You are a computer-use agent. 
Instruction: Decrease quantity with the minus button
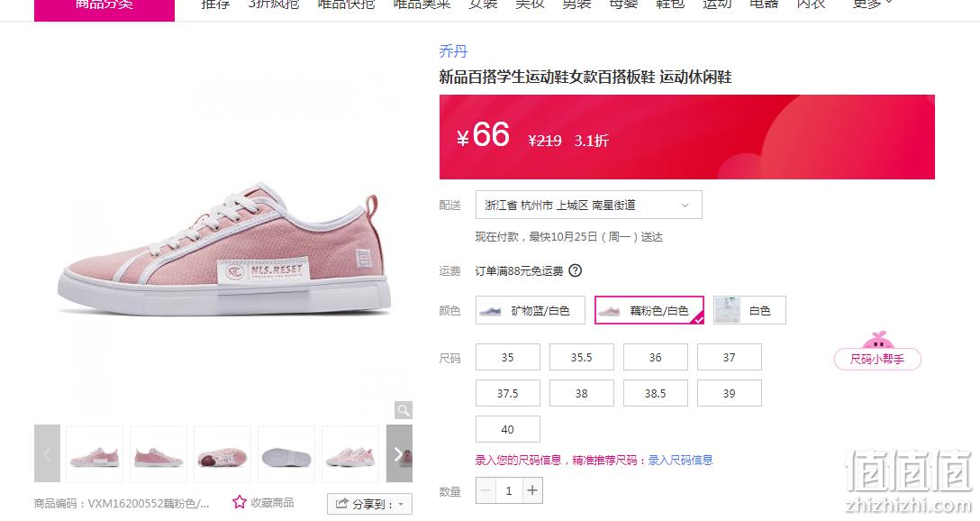tap(486, 490)
